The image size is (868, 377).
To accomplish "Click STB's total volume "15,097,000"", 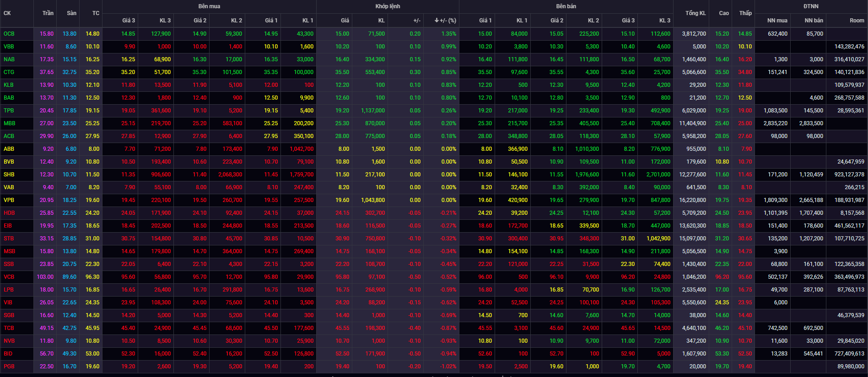I will click(x=693, y=239).
